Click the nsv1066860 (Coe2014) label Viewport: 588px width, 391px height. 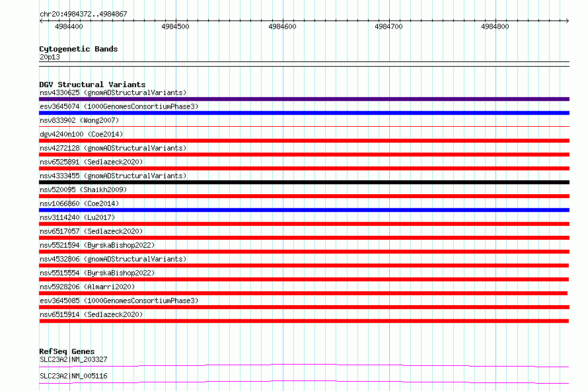79,203
